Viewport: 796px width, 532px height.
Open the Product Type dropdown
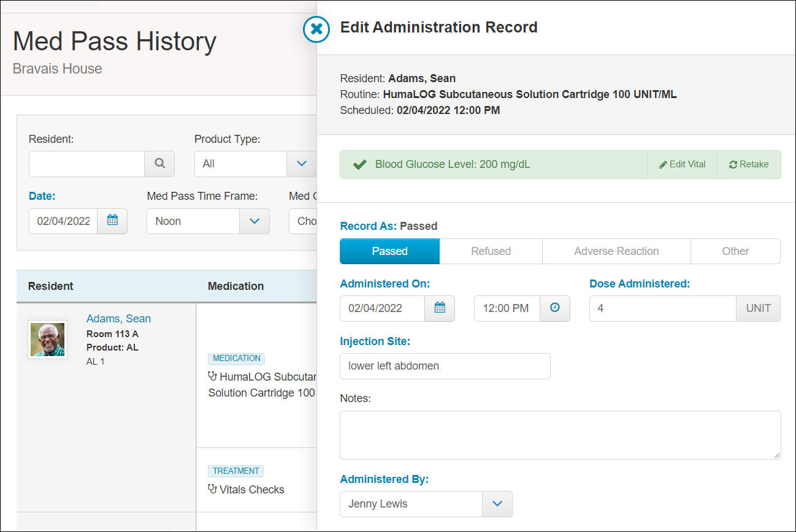coord(300,164)
